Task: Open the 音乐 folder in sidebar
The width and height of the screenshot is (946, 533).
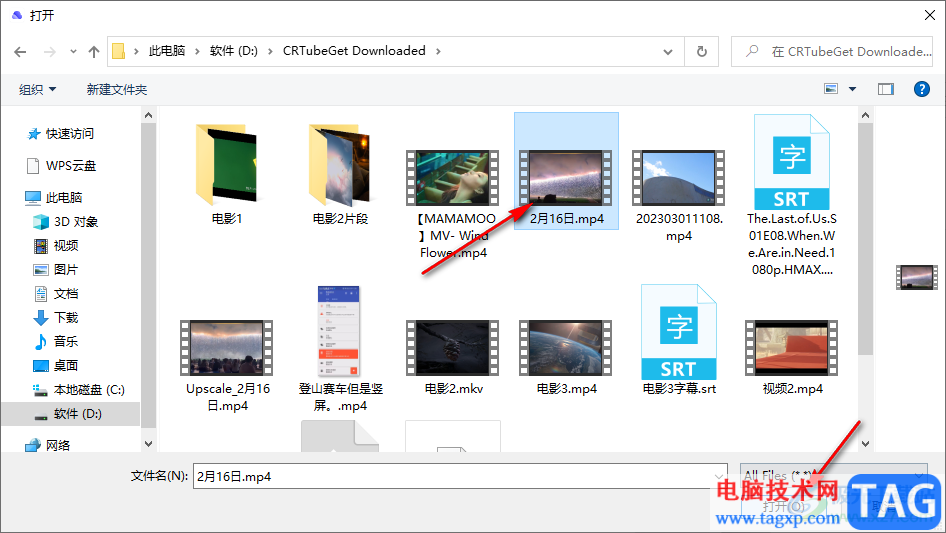Action: [x=56, y=342]
